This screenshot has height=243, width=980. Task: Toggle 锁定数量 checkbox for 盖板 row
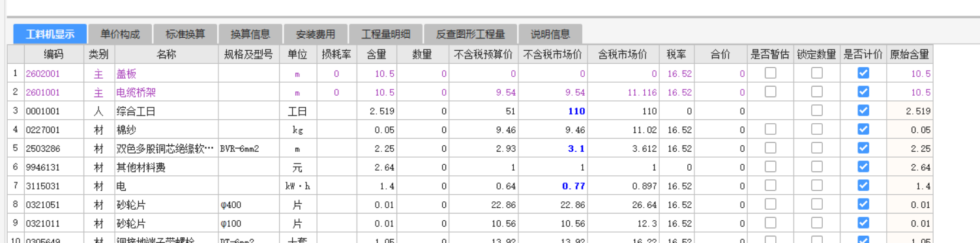(x=817, y=73)
